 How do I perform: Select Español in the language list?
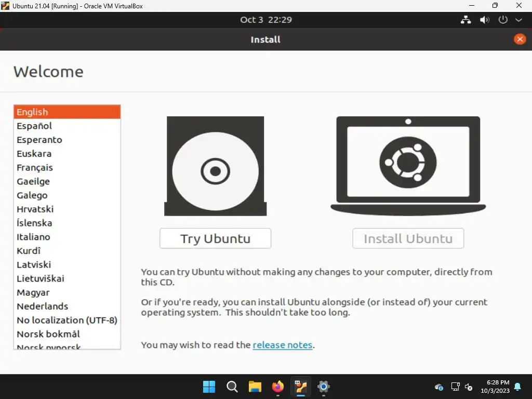point(67,126)
